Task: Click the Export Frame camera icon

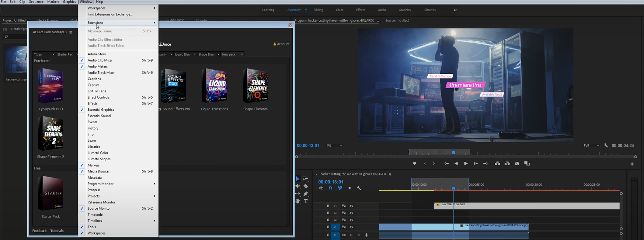Action: pyautogui.click(x=517, y=164)
